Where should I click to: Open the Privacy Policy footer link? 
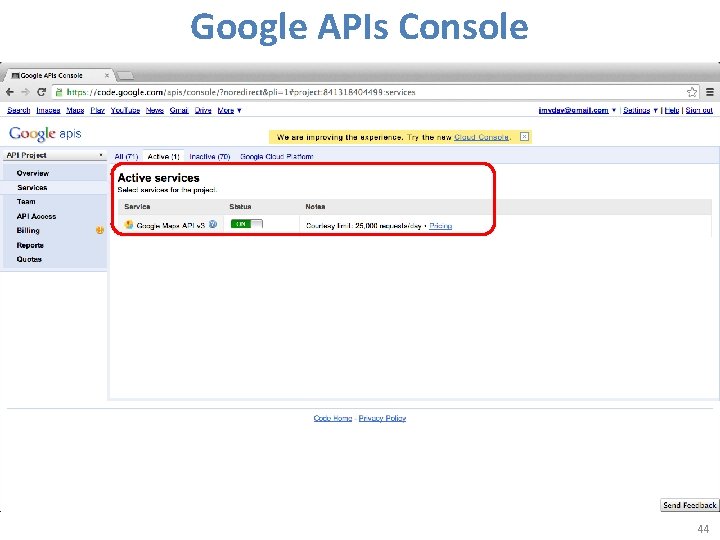pos(382,418)
